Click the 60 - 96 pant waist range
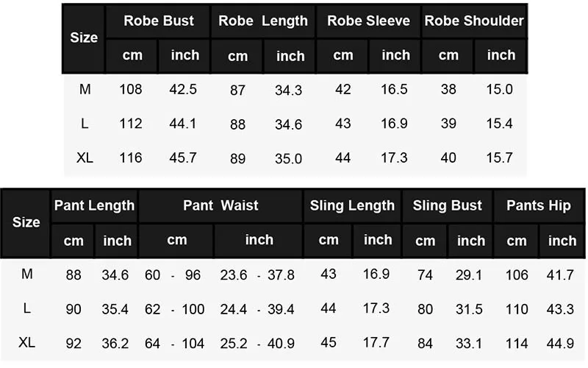Screen dimensions: 588x368 coord(173,275)
